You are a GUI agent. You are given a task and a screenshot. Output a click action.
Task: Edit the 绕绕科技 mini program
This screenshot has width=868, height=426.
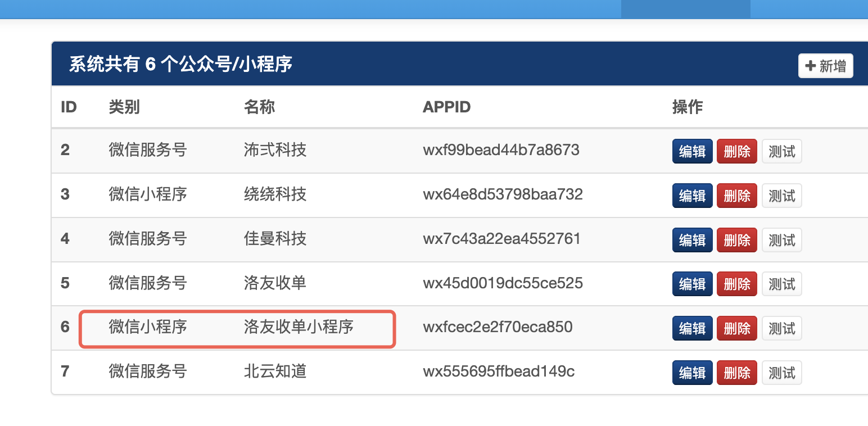692,196
